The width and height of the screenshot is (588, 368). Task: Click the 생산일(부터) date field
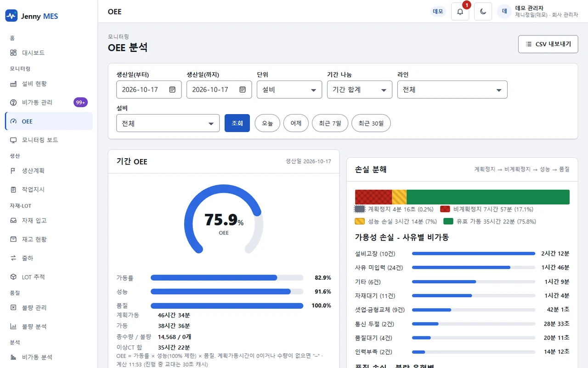pos(149,90)
